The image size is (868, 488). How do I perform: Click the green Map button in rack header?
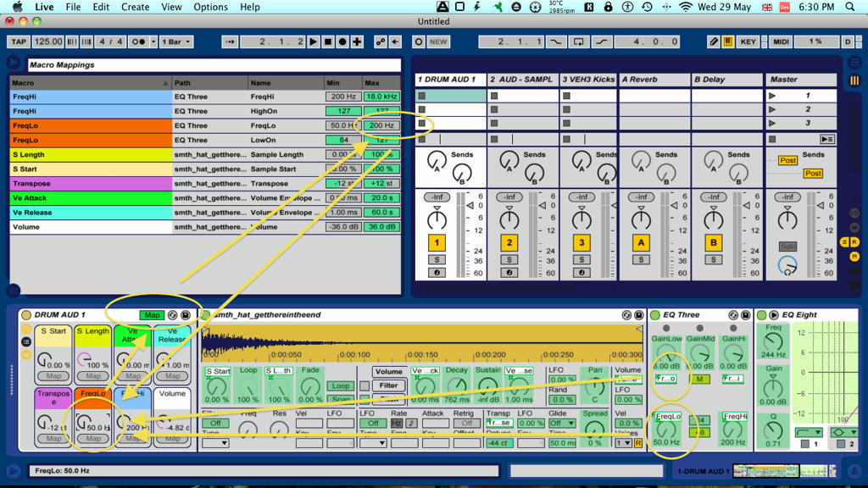pos(152,315)
